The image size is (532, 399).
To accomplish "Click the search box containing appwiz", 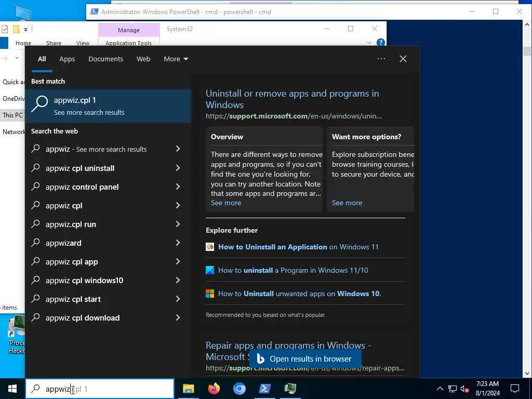I will [x=100, y=389].
